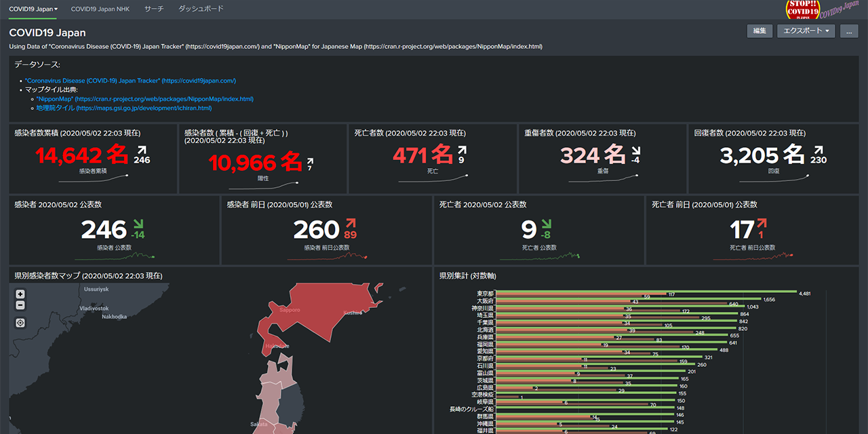Click the map zoom-in icon

click(20, 294)
